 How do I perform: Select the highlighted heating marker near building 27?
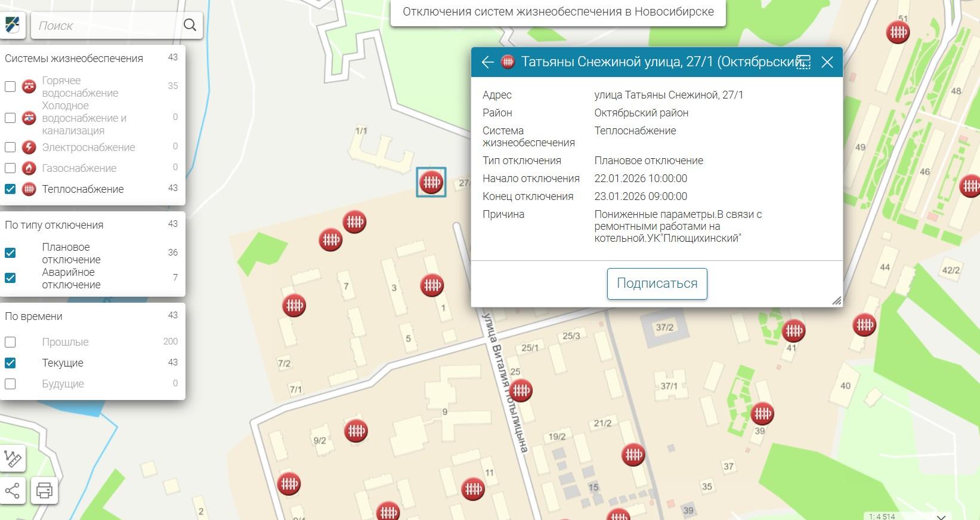[431, 182]
